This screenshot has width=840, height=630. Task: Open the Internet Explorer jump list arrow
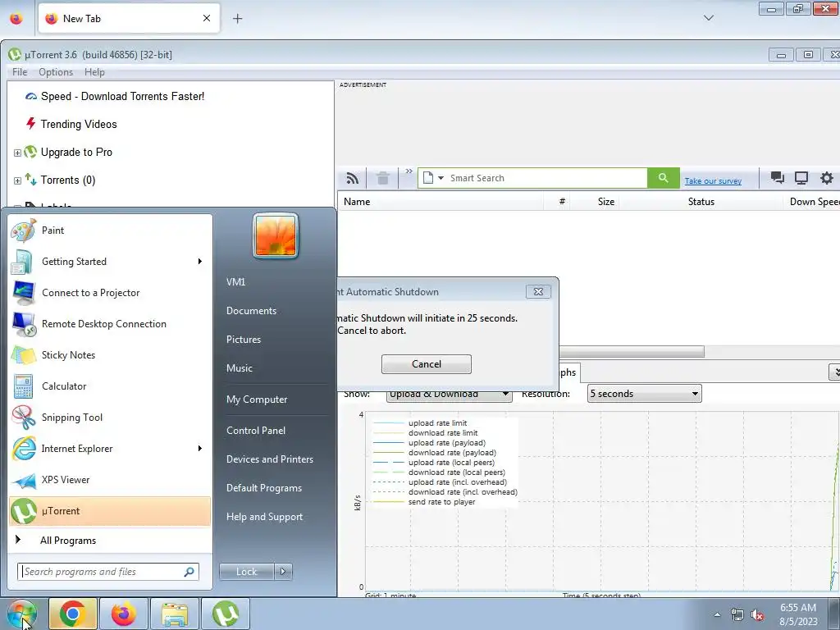pos(199,449)
